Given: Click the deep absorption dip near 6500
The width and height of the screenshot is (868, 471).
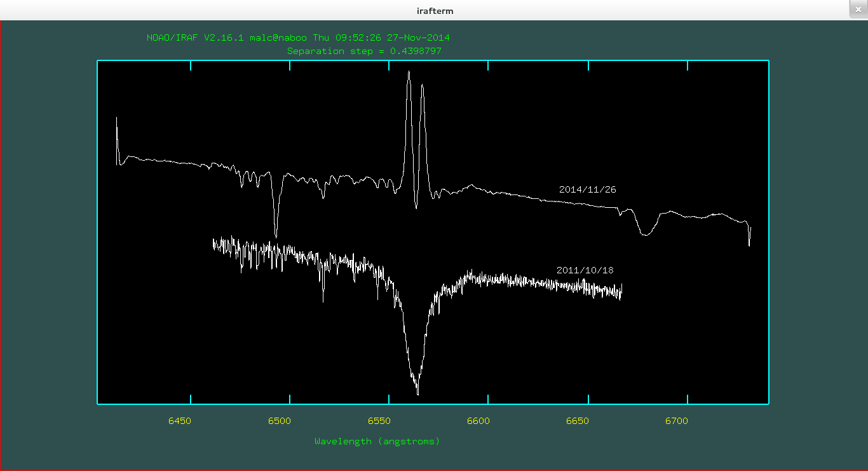Looking at the screenshot, I should 276,234.
